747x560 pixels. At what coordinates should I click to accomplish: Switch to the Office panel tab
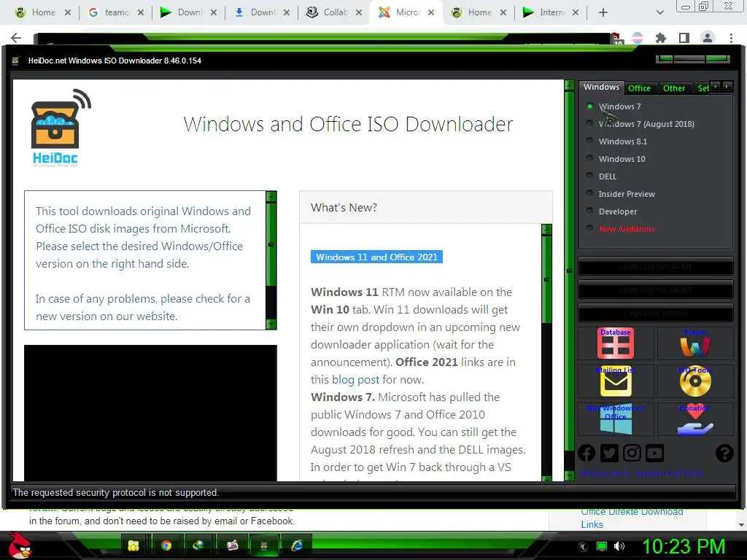pos(639,88)
